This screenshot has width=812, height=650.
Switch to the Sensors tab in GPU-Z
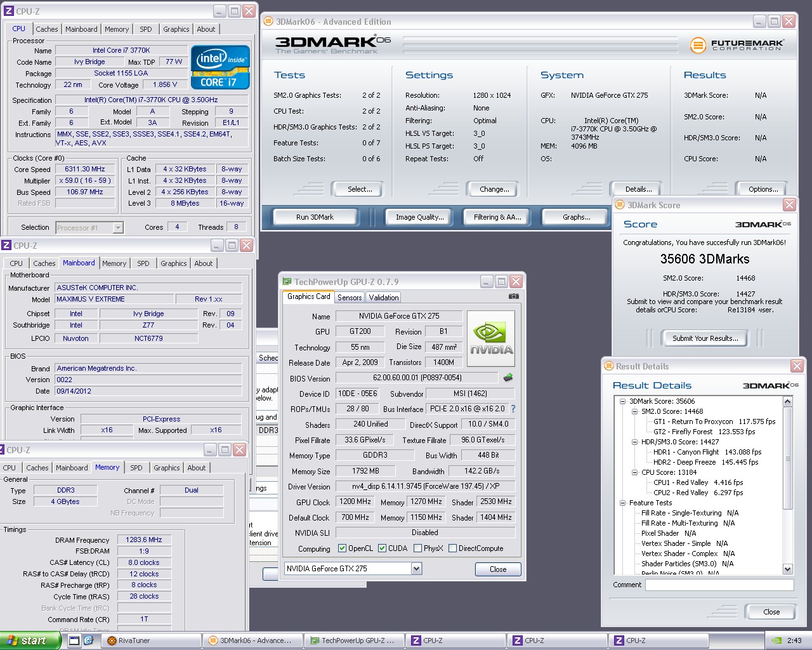point(350,297)
